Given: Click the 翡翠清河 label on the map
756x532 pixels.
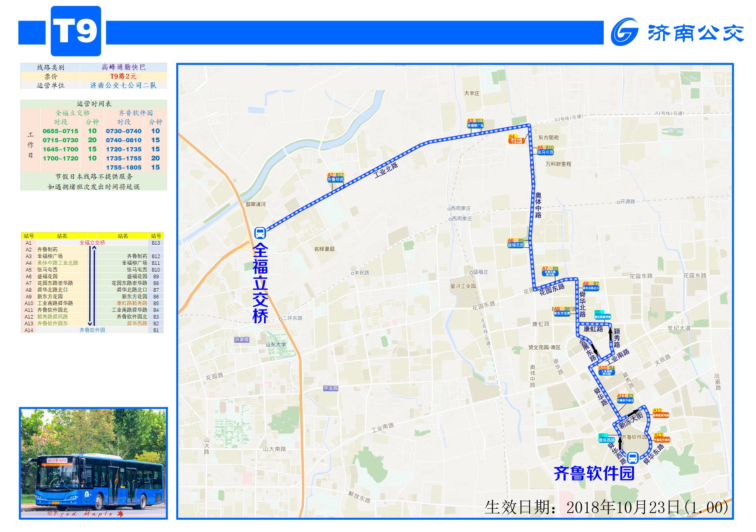Looking at the screenshot, I should (x=256, y=204).
